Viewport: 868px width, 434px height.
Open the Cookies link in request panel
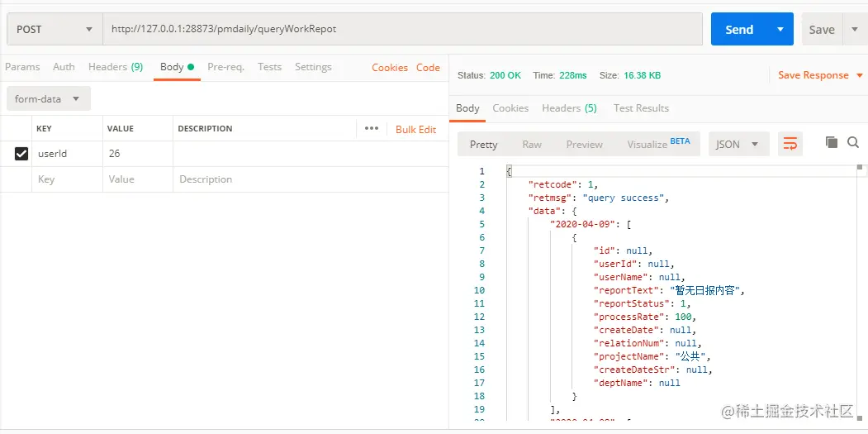pos(390,68)
